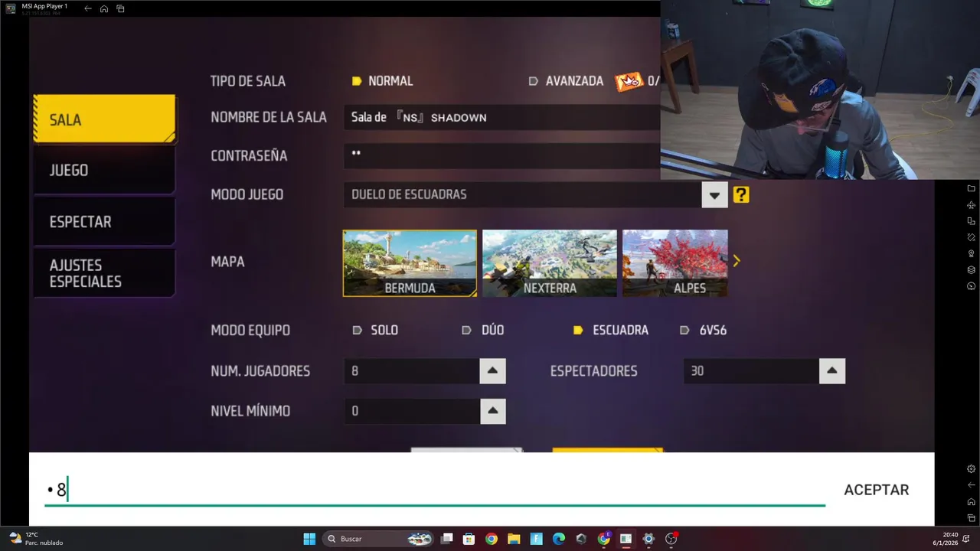Select the Avanzada room type

[566, 81]
